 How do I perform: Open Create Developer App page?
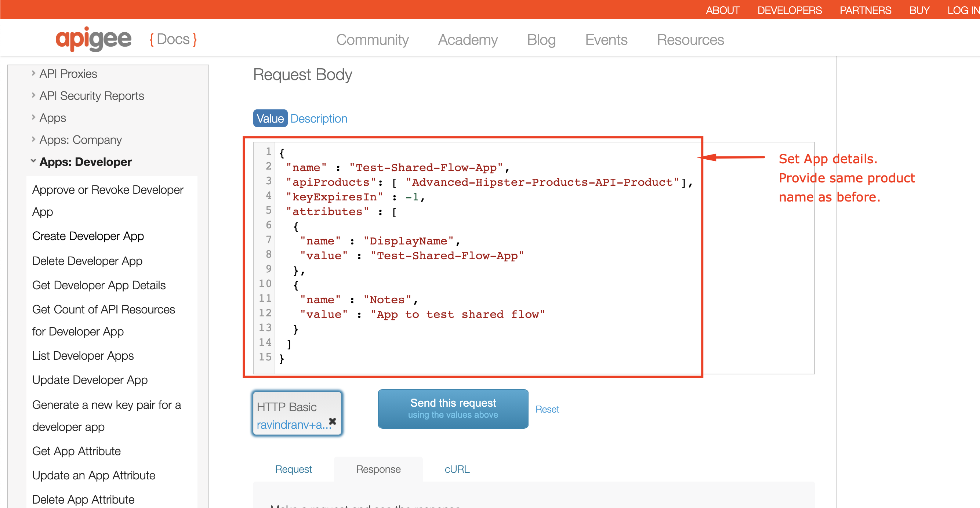point(88,236)
